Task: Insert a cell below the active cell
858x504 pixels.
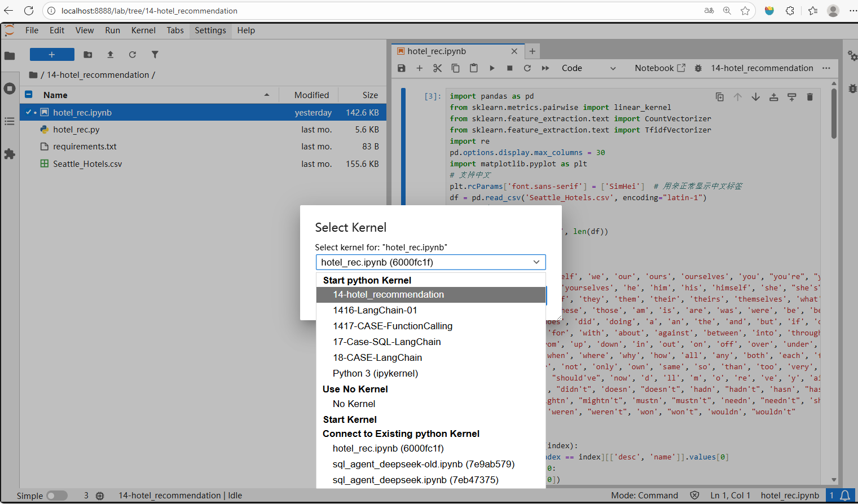Action: 791,97
